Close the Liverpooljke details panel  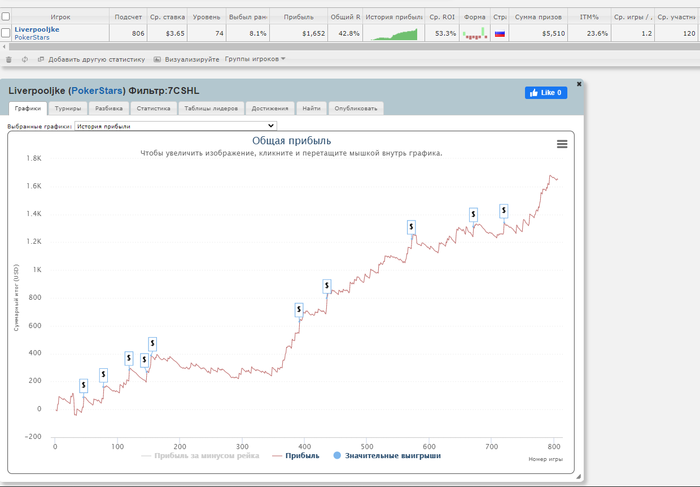(x=579, y=84)
